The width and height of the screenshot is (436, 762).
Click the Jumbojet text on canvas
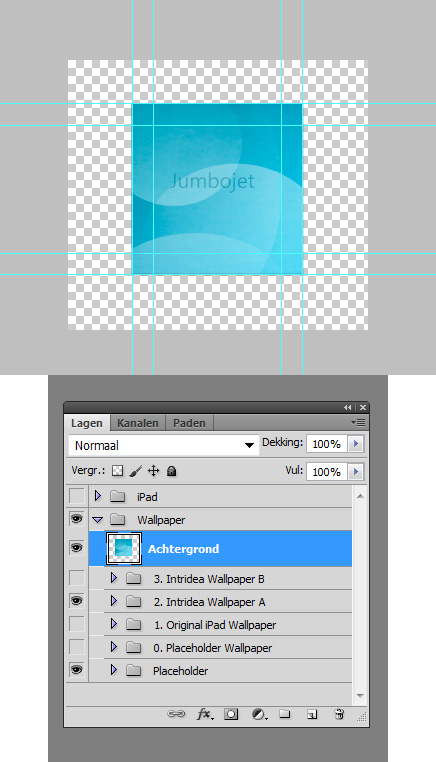pos(212,181)
